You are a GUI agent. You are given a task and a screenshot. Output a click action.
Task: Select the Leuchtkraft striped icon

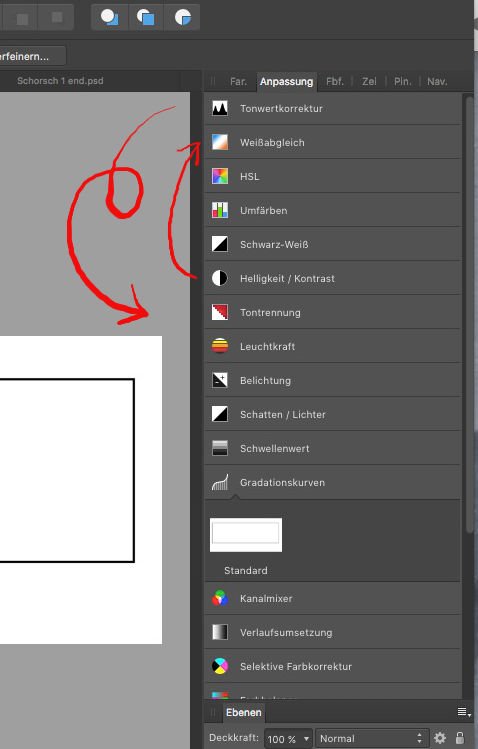tap(220, 346)
